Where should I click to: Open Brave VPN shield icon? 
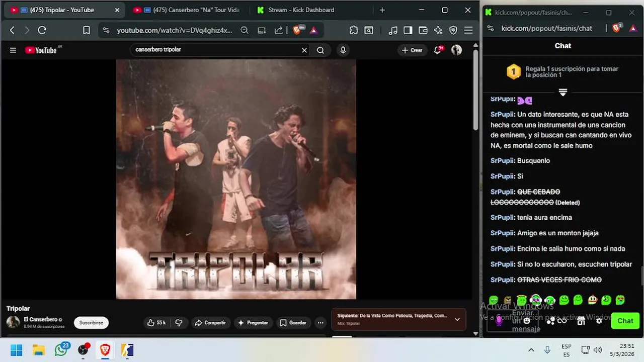tap(453, 30)
